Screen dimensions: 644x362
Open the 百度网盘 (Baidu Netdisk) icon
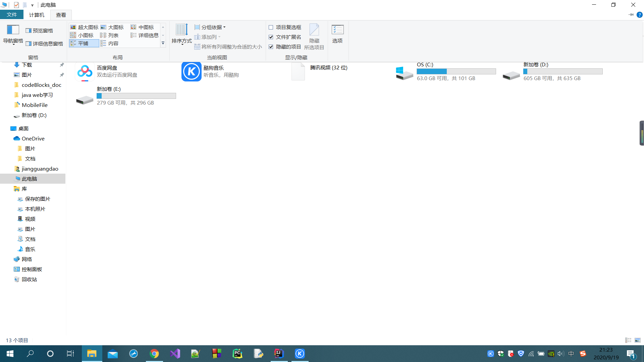tap(85, 72)
